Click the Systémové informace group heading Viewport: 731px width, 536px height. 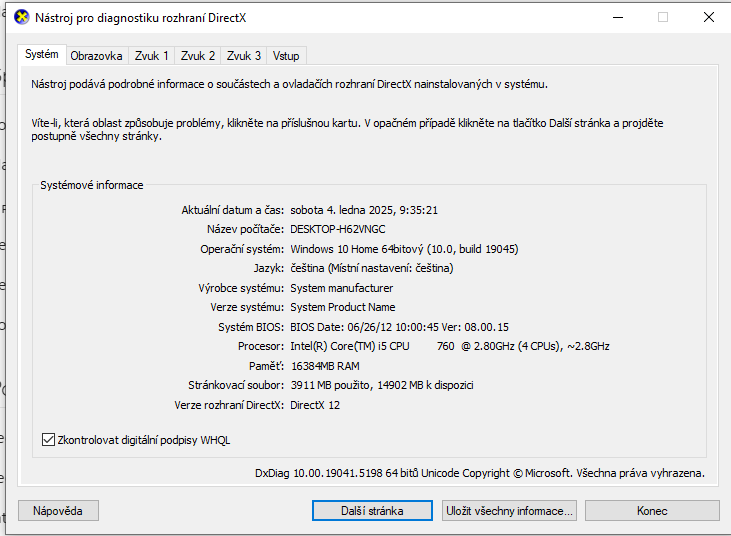point(92,185)
